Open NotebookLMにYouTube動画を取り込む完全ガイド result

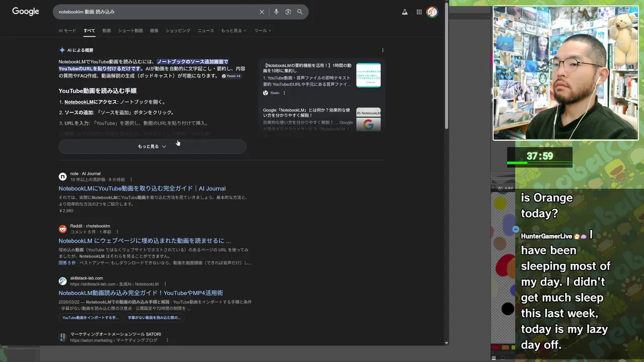(142, 189)
